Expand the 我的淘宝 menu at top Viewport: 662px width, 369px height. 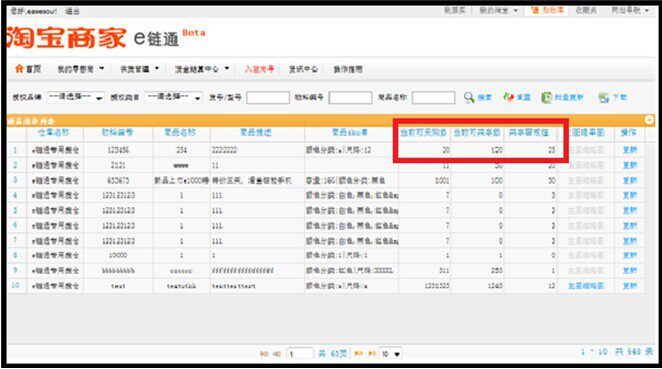[498, 10]
